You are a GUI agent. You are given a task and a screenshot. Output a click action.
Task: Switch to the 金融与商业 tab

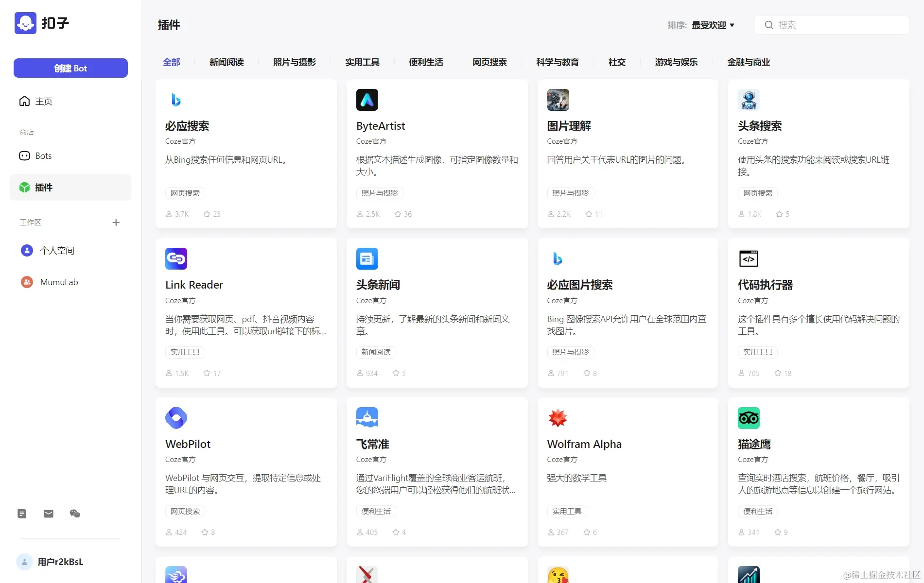pyautogui.click(x=749, y=62)
